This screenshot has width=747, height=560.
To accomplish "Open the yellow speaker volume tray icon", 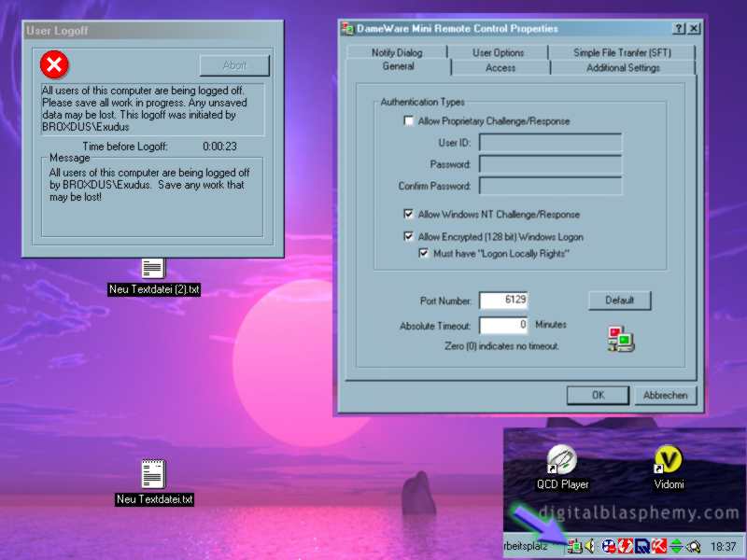I will pos(590,546).
